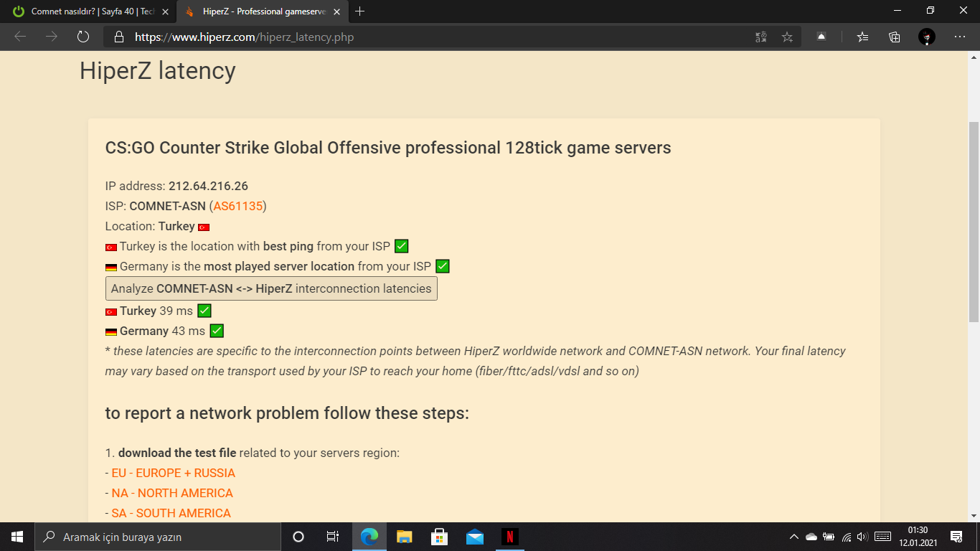Screen dimensions: 980x551
Task: Open the Mail app from the taskbar
Action: click(x=474, y=537)
